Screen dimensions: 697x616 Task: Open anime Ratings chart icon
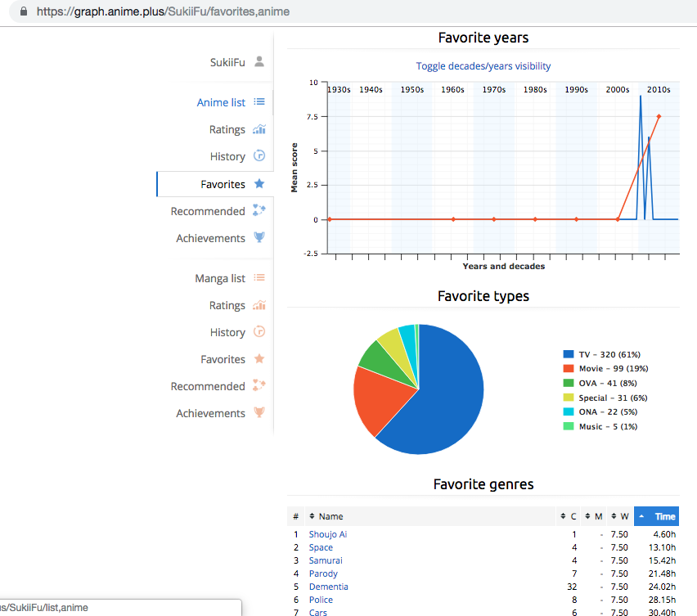pyautogui.click(x=259, y=129)
